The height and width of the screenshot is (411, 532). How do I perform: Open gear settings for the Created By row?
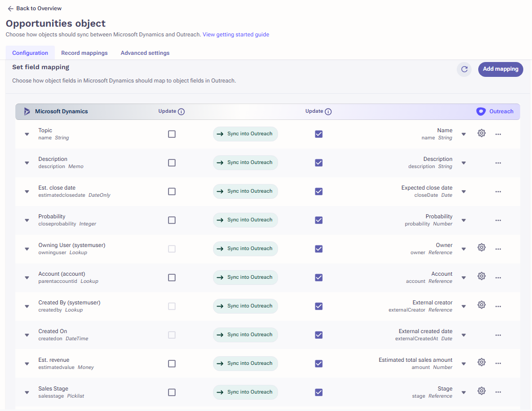[481, 305]
